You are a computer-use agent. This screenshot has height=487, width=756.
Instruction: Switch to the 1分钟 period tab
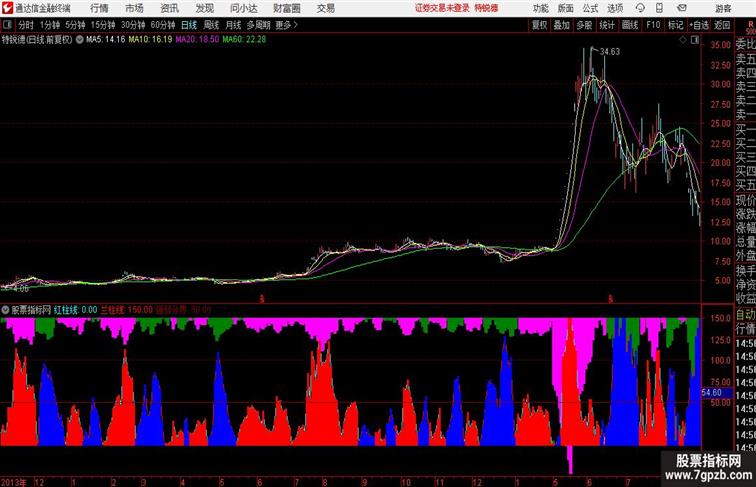(50, 25)
